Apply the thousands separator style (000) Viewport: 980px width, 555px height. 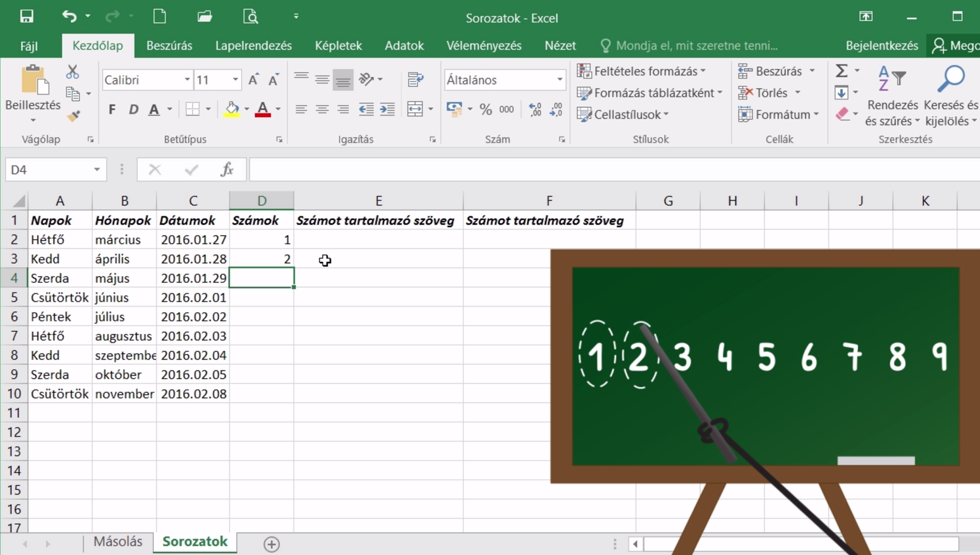coord(507,109)
